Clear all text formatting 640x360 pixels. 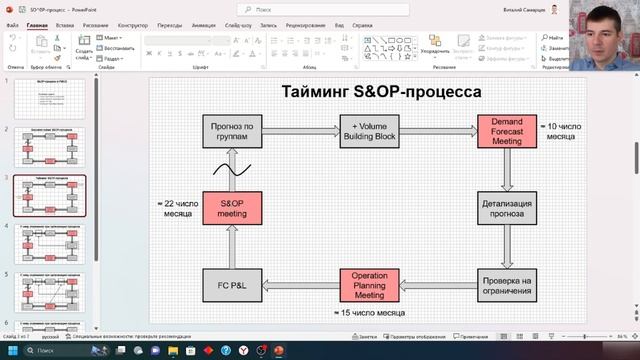tap(258, 40)
